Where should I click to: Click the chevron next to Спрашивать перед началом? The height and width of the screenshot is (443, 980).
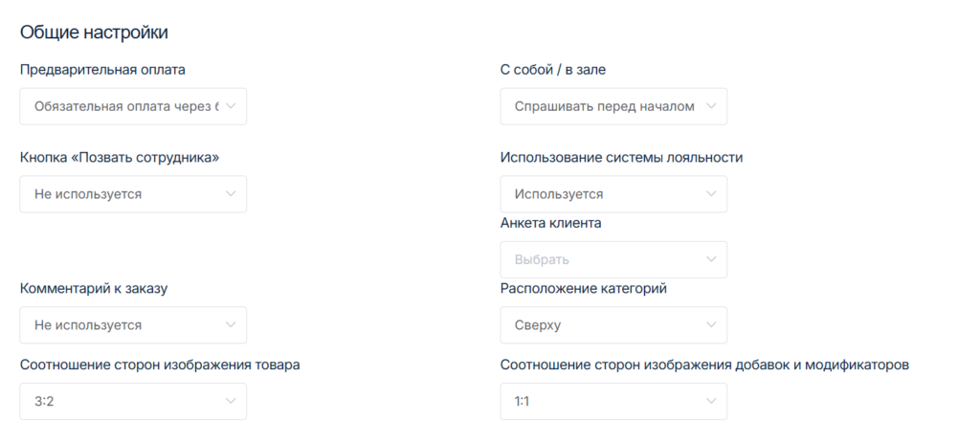coord(710,106)
